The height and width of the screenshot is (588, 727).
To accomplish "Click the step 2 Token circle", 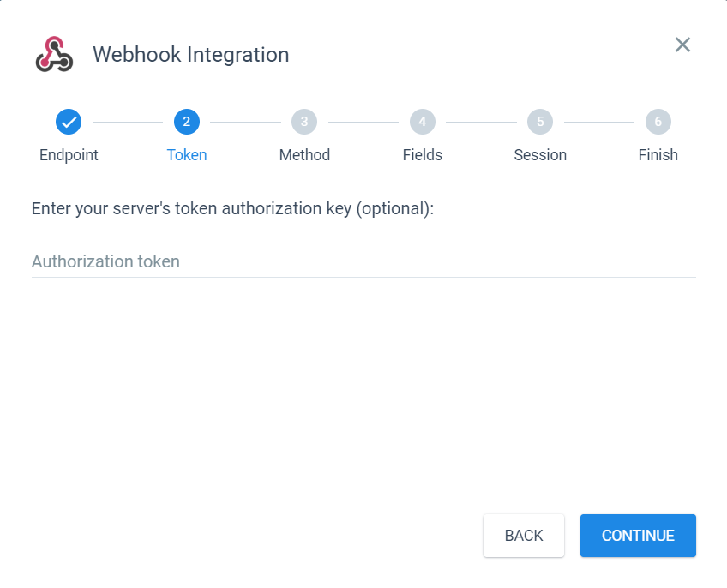I will coord(187,122).
